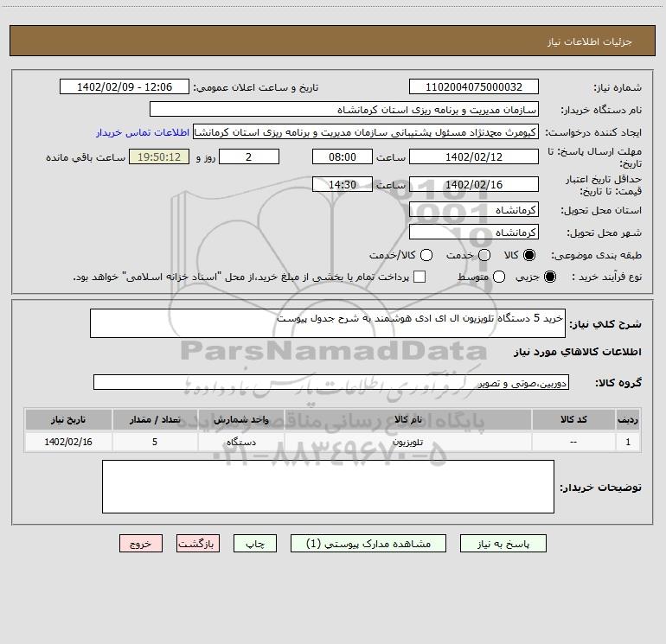Click the buyer organization name field

[x=344, y=109]
